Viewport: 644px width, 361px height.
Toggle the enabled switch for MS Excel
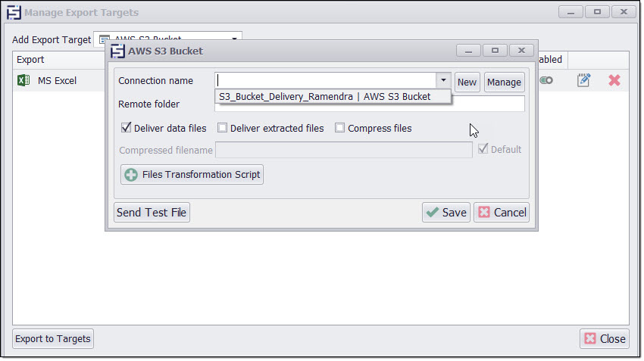point(546,80)
